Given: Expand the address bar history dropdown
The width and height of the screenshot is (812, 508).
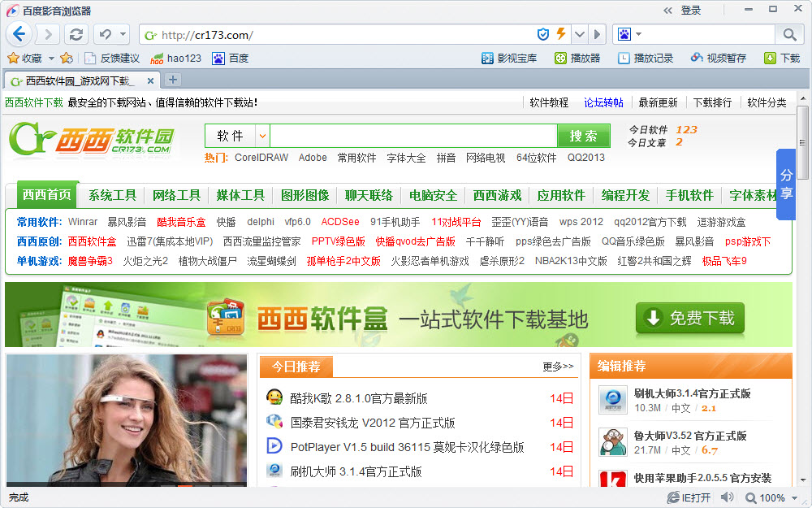Looking at the screenshot, I should (x=580, y=35).
